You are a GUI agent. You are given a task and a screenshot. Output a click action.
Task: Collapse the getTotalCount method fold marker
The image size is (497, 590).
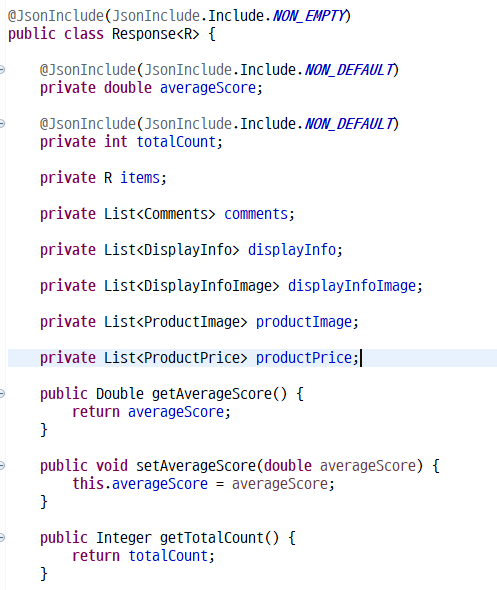[x=2, y=537]
